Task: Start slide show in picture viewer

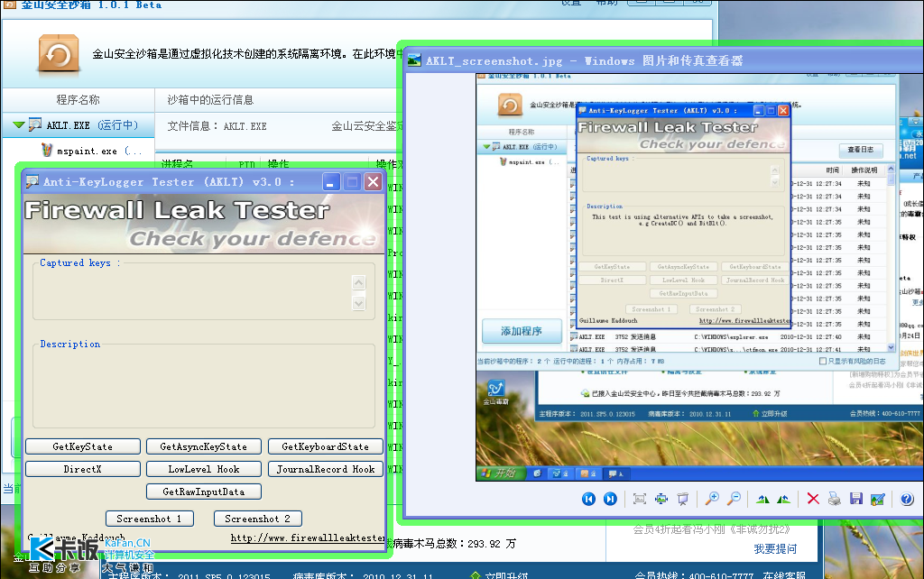Action: tap(682, 499)
